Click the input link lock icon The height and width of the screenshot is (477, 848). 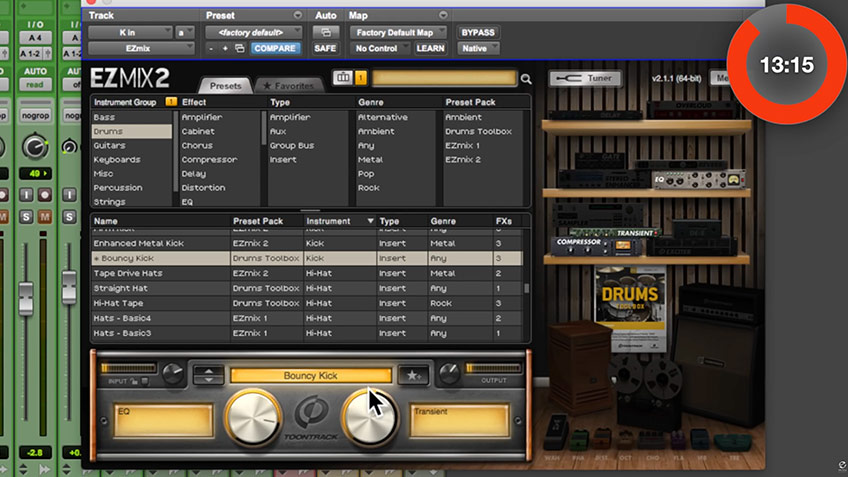(x=134, y=381)
